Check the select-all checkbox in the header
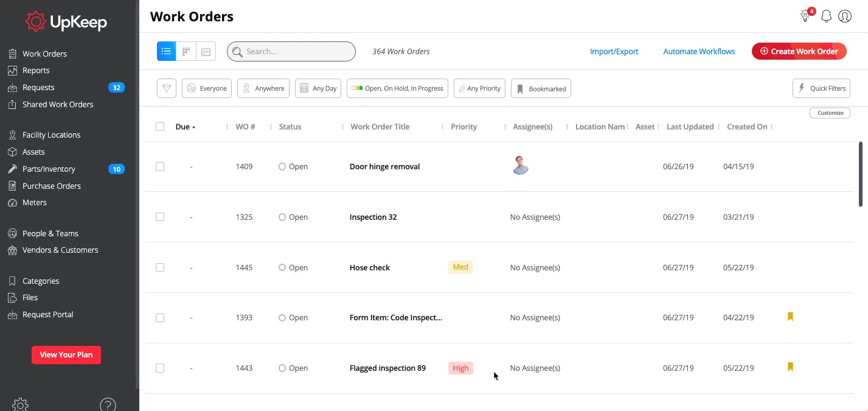 [x=160, y=126]
